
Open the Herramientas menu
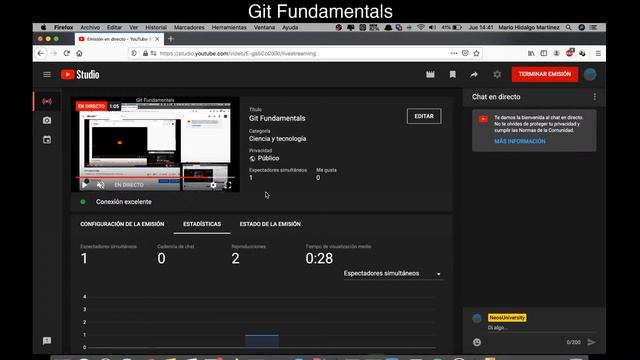click(229, 27)
